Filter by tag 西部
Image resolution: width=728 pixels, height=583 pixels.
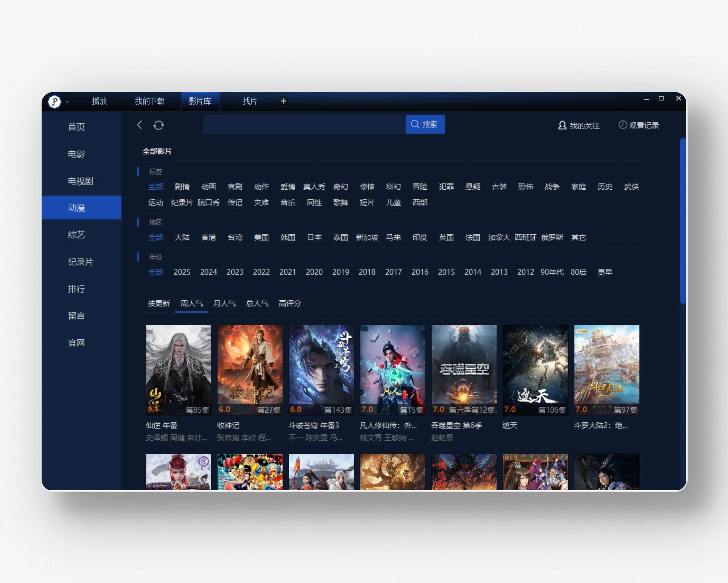pyautogui.click(x=420, y=203)
